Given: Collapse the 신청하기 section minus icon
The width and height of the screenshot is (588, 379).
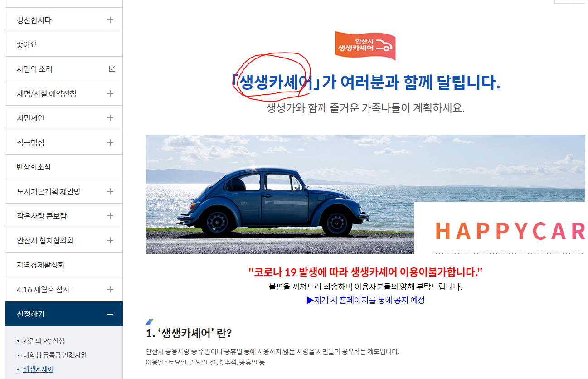Looking at the screenshot, I should pyautogui.click(x=110, y=314).
